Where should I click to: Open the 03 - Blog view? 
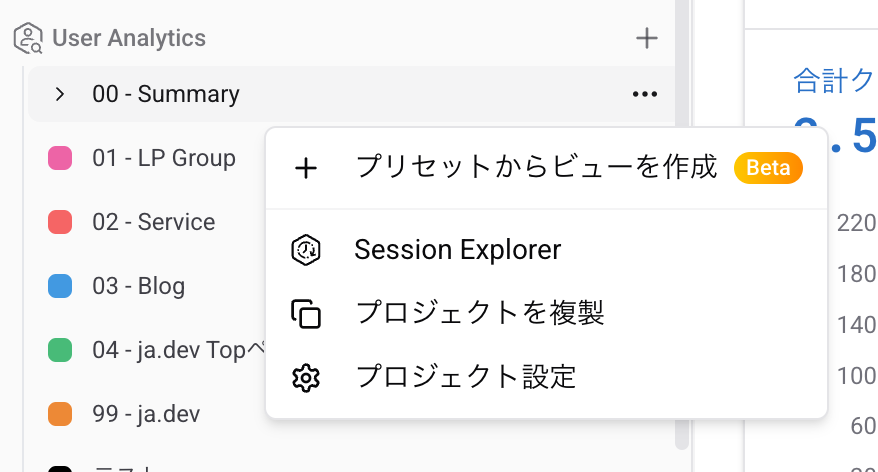click(x=138, y=286)
